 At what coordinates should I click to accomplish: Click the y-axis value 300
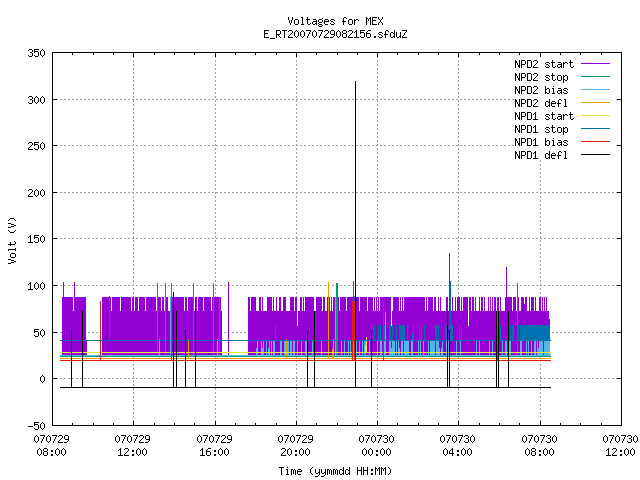[36, 100]
